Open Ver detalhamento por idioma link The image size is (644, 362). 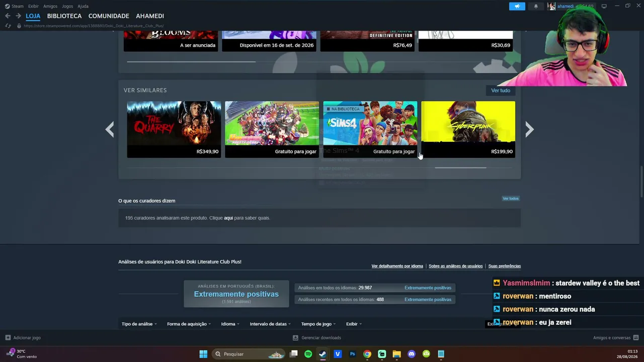[x=397, y=266]
